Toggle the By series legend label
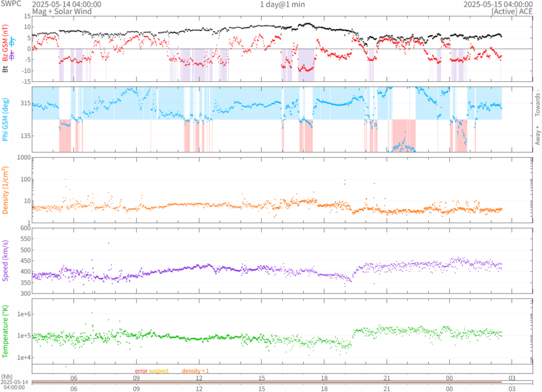The width and height of the screenshot is (542, 392). 12,40
